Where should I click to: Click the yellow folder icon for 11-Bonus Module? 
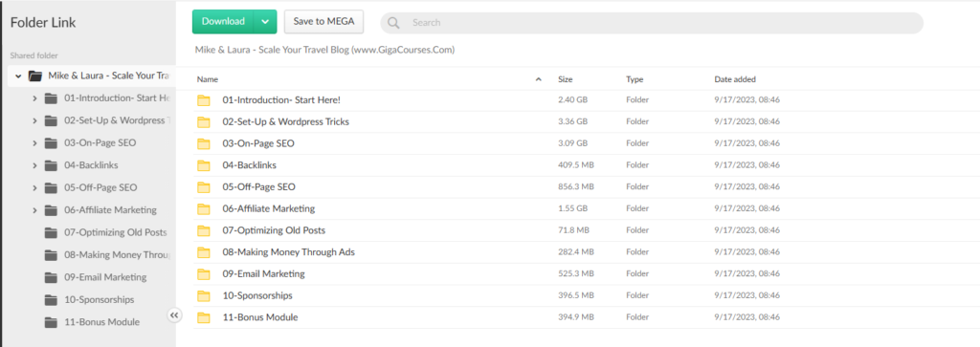204,317
